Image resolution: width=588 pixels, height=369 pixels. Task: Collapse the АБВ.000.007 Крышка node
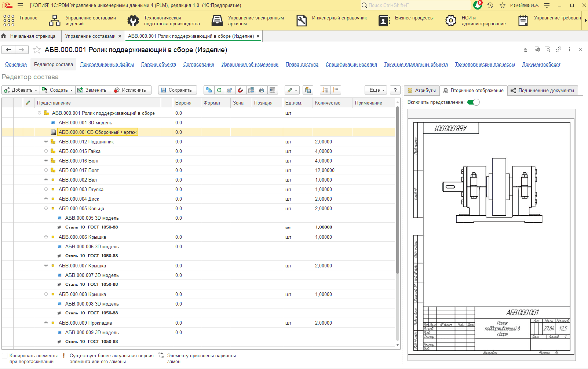coord(46,266)
